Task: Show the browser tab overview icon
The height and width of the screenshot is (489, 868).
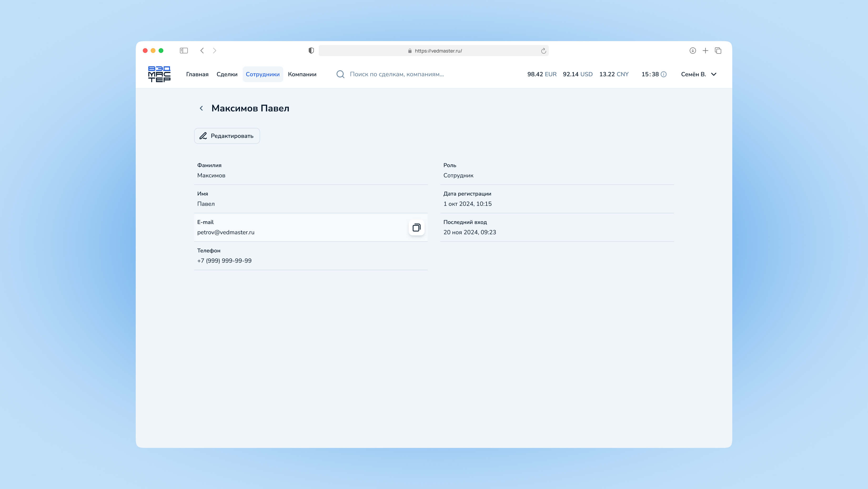Action: tap(718, 51)
